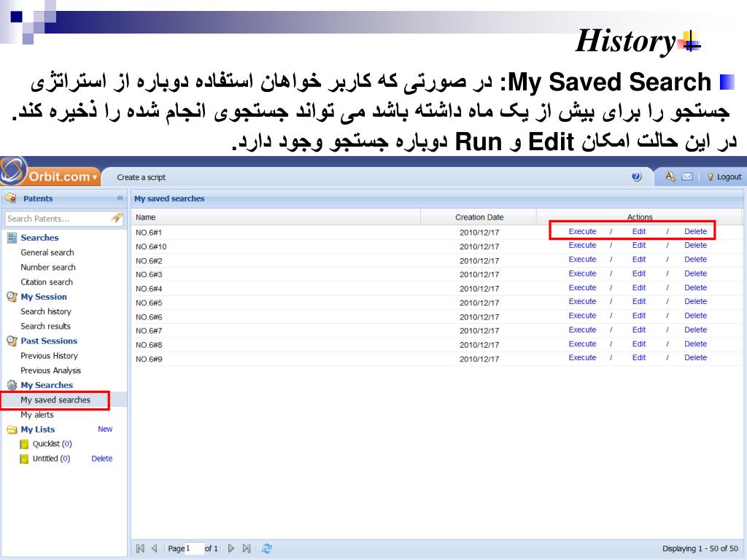Click the My Lists folder icon
Image resolution: width=747 pixels, height=560 pixels.
pyautogui.click(x=12, y=429)
